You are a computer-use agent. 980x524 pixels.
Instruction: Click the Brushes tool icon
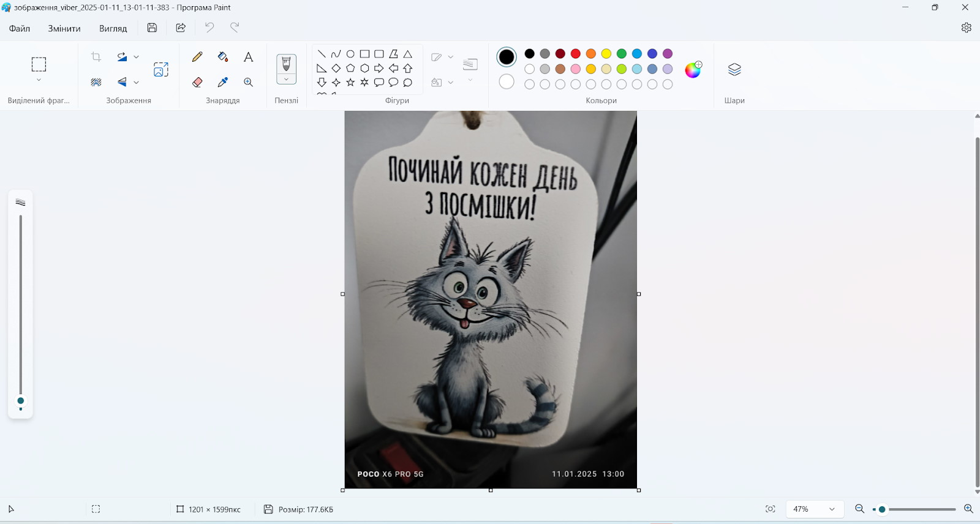click(x=286, y=64)
